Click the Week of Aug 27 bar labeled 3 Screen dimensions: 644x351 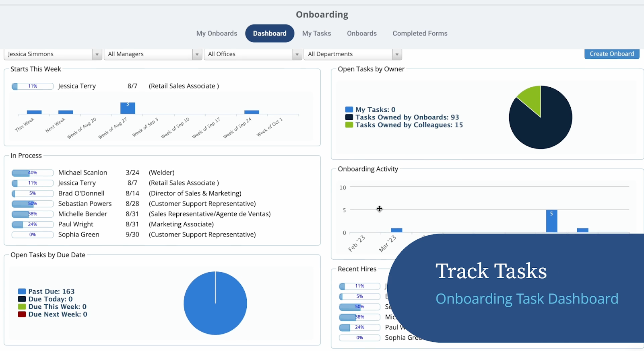[x=128, y=108]
